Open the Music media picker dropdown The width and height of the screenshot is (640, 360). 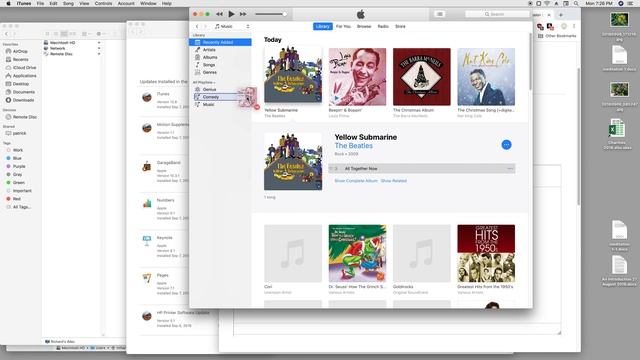click(x=232, y=26)
